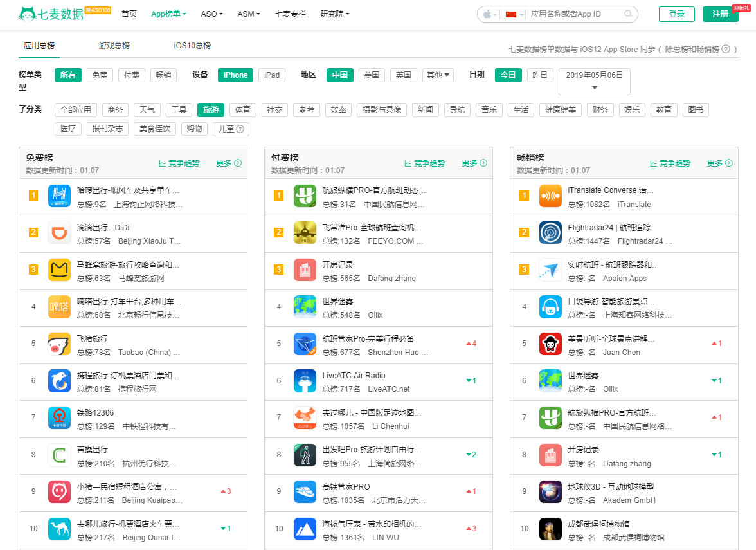Open 竞争趋势 for the 畅销榜
Viewport: 756px width, 550px height.
[x=670, y=163]
